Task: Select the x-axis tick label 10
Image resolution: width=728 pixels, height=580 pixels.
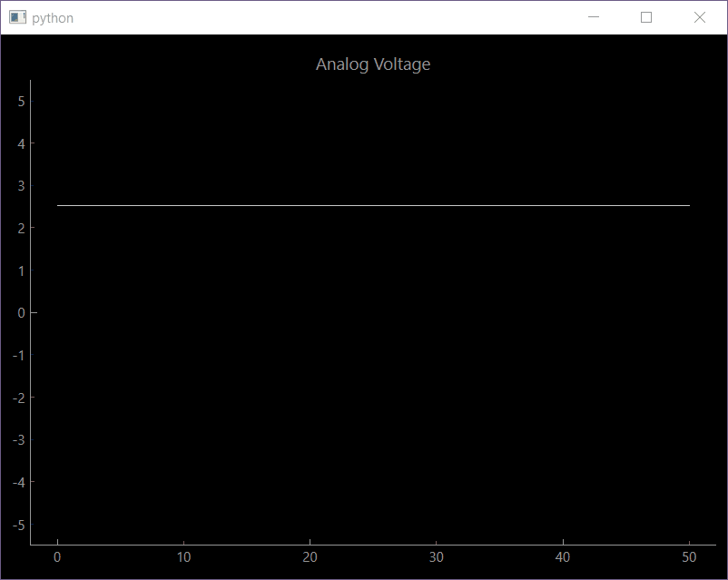Action: pos(183,558)
